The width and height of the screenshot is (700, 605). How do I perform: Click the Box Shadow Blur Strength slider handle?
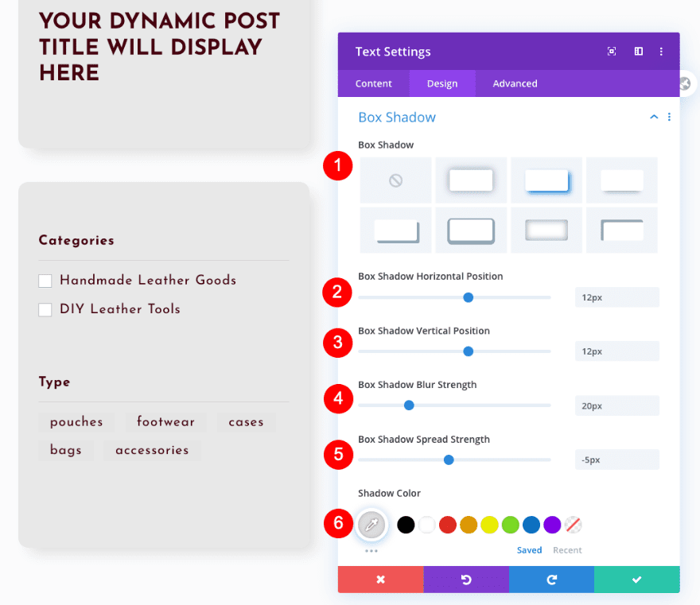click(x=409, y=405)
